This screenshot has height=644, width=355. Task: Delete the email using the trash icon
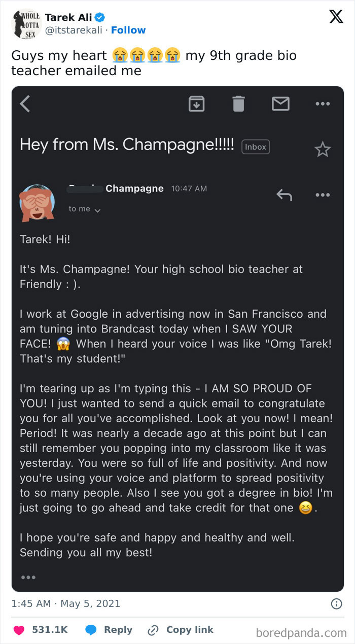coord(238,104)
